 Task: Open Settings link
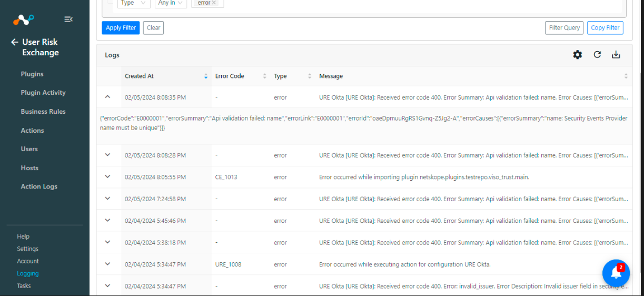[27, 249]
